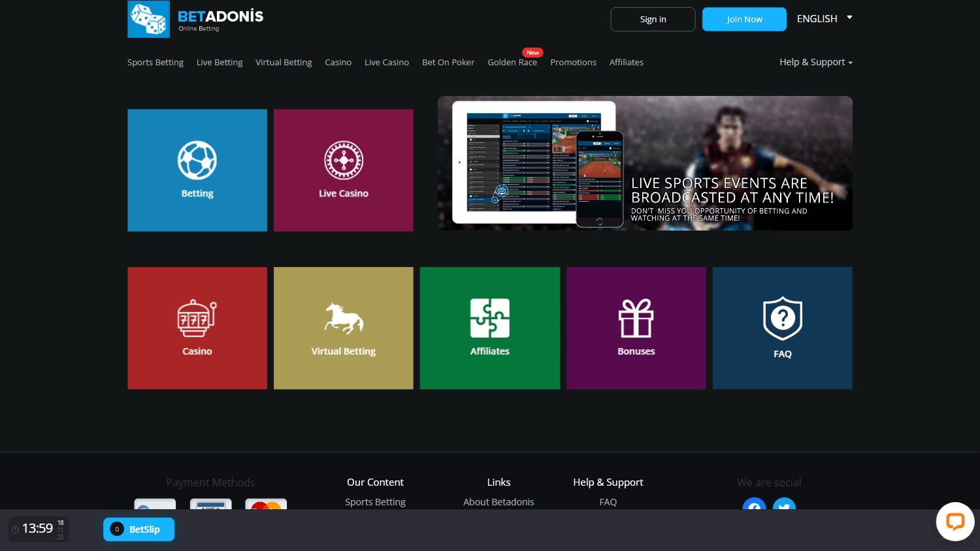
Task: Follow the footer FAQ link
Action: tap(608, 502)
